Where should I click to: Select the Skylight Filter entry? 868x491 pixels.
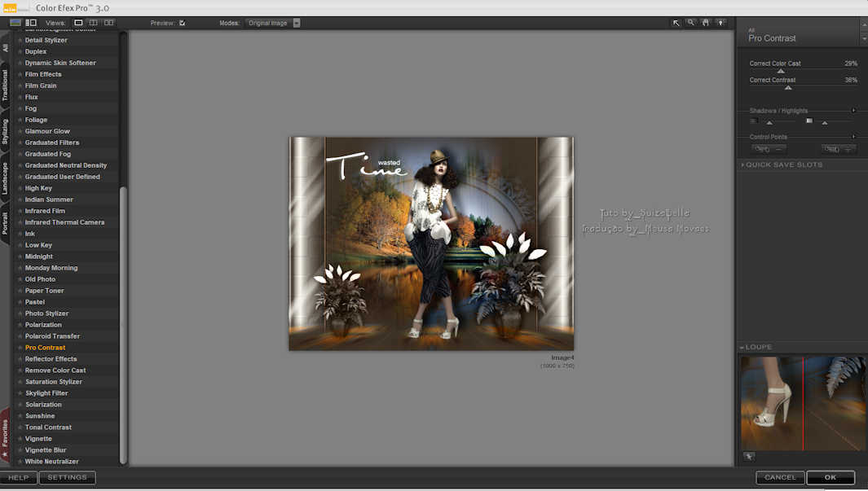(46, 393)
